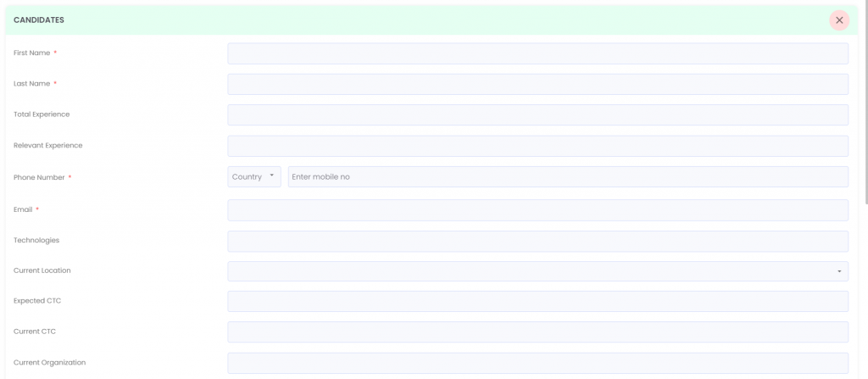868x379 pixels.
Task: Expand the Current Location dropdown
Action: point(537,271)
